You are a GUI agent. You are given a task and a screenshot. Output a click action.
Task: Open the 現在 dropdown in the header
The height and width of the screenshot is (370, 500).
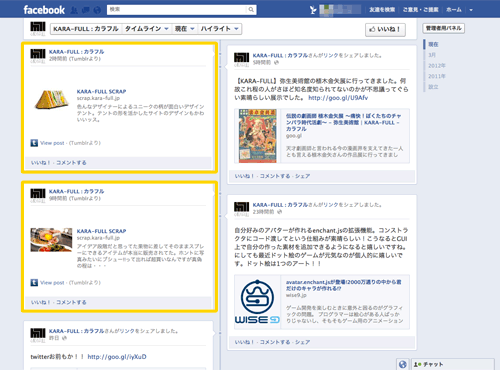pos(185,29)
